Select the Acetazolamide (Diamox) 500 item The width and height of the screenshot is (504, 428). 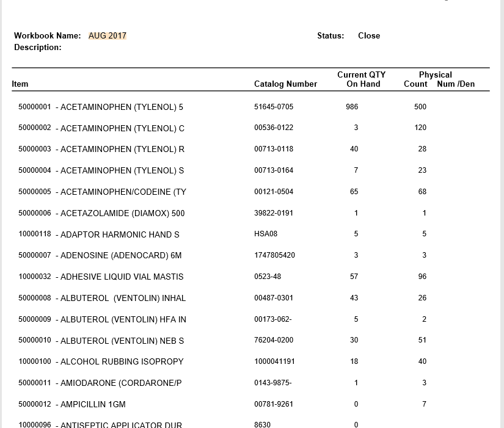101,214
